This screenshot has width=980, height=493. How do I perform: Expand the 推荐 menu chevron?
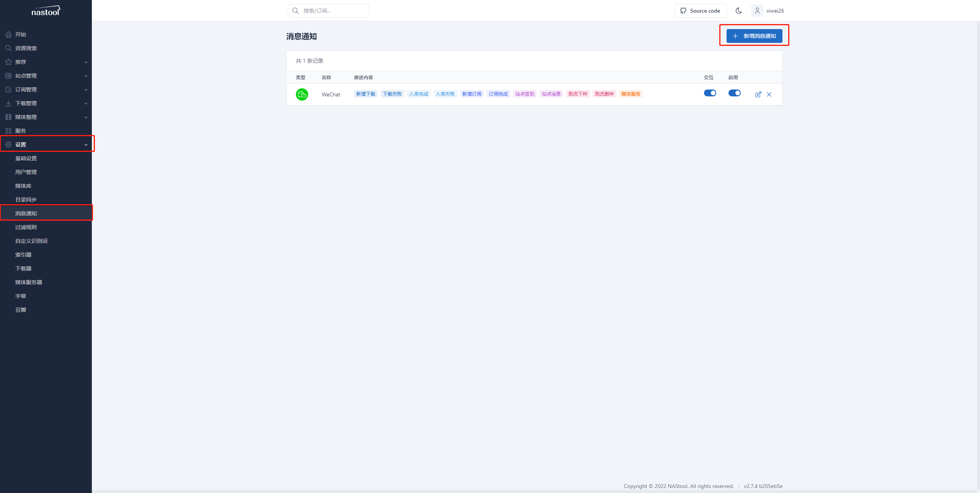click(x=86, y=62)
